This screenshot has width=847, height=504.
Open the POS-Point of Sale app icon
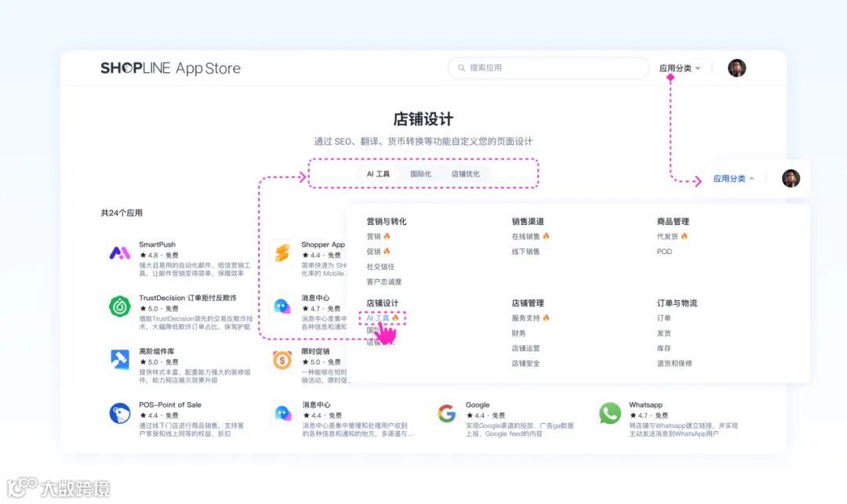[120, 413]
